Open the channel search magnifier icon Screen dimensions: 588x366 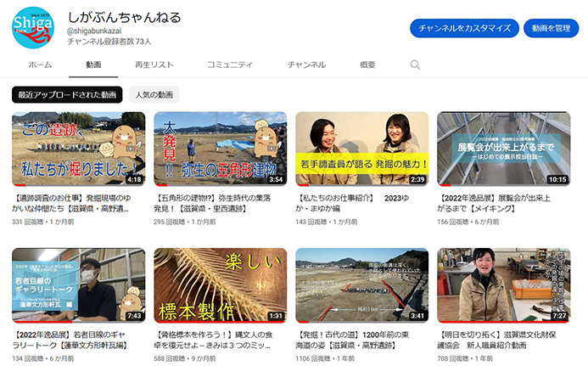coord(415,65)
